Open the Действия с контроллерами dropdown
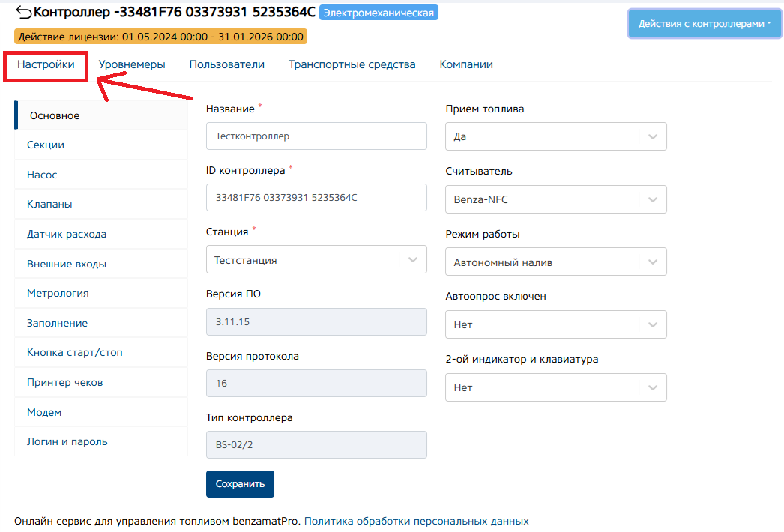Screen dimensions: 784x532 click(x=705, y=24)
